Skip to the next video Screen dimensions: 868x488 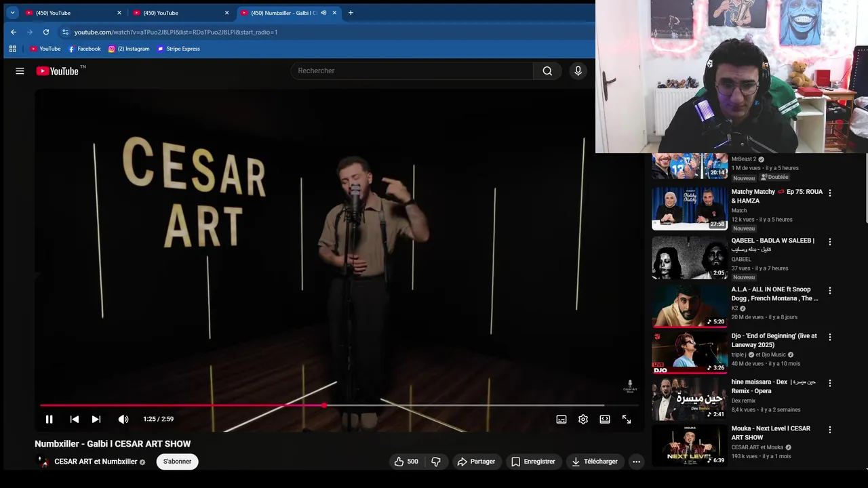96,420
